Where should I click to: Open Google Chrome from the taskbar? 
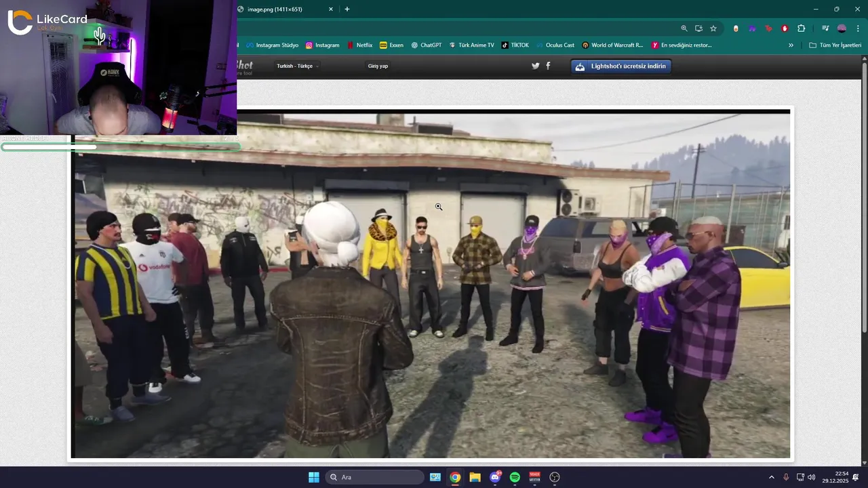tap(455, 477)
